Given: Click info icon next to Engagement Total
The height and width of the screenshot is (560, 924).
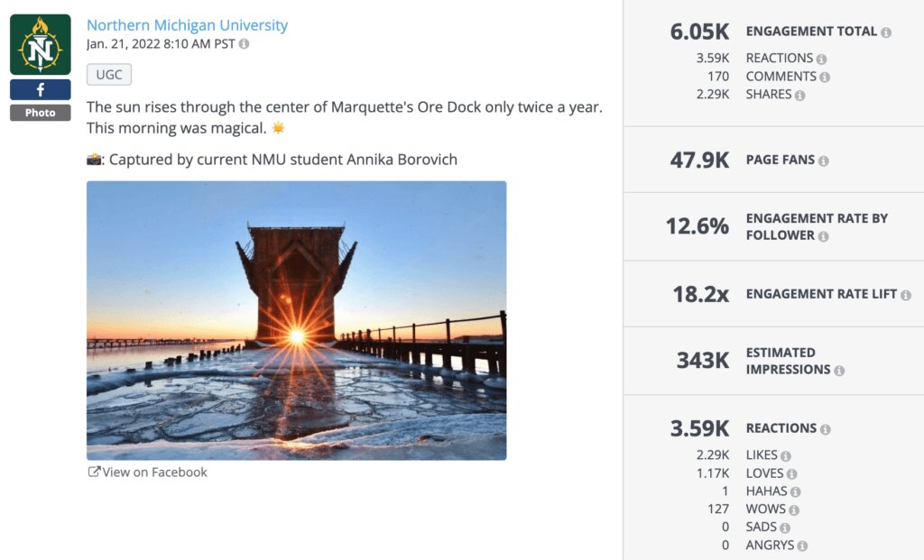Looking at the screenshot, I should tap(886, 32).
